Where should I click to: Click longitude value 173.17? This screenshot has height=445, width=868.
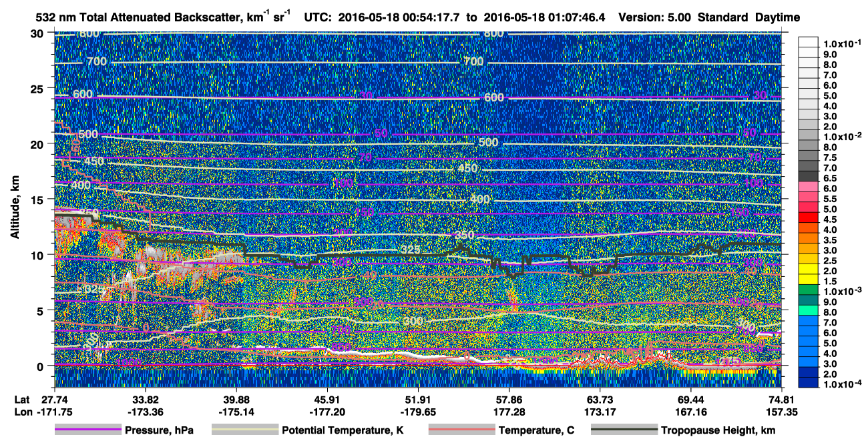600,412
